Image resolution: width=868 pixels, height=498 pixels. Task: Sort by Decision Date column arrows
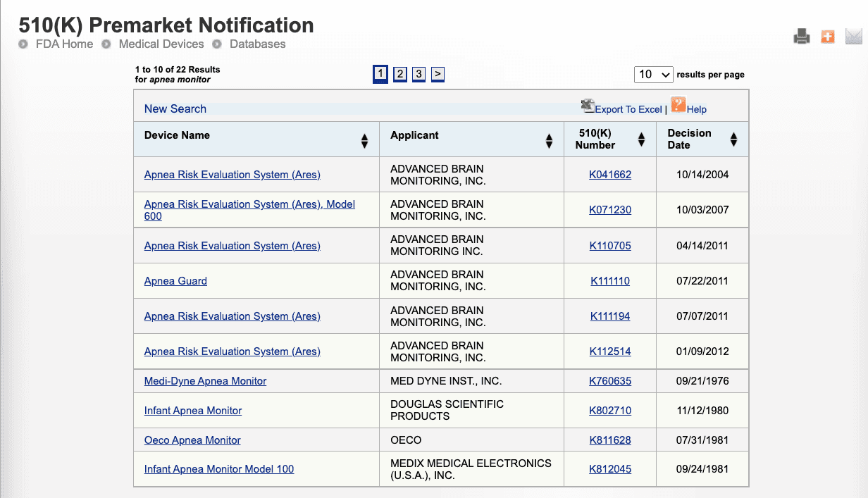[733, 139]
